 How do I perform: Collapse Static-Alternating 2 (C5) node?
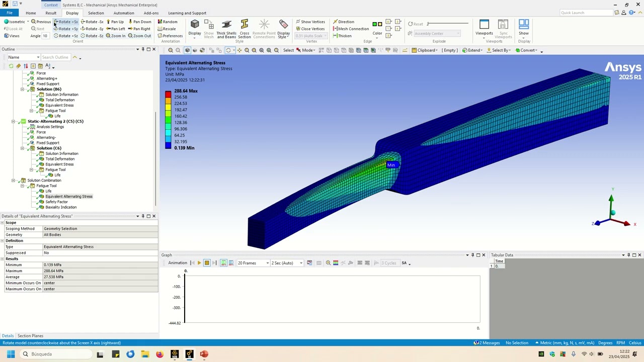coord(13,121)
